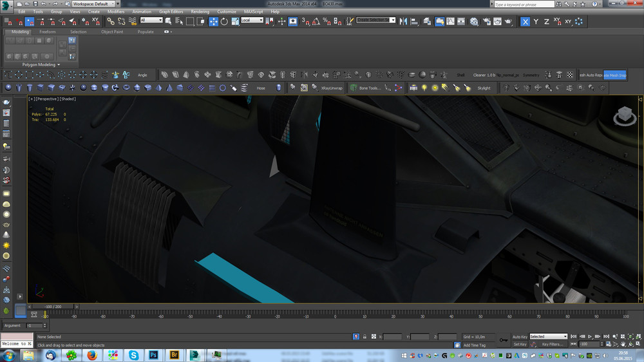Click the Select and Move tool icon
Viewport: 644px width, 362px height.
point(214,21)
